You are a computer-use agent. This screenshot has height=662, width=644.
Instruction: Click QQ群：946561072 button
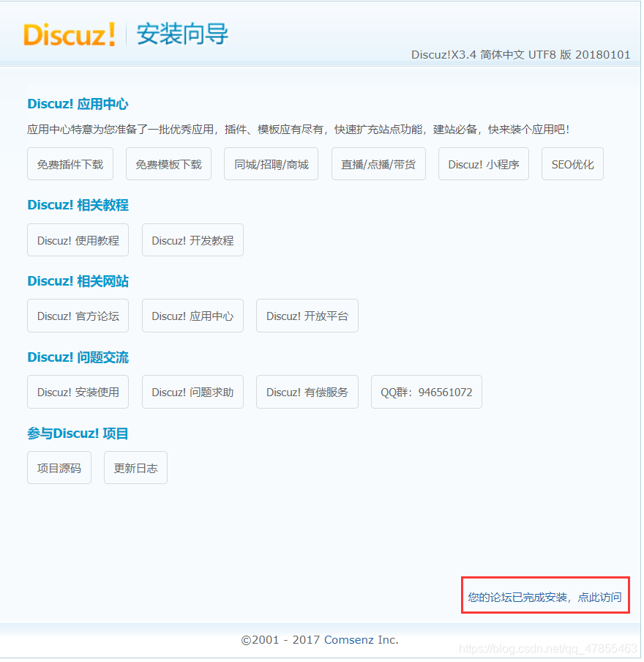[x=427, y=393]
